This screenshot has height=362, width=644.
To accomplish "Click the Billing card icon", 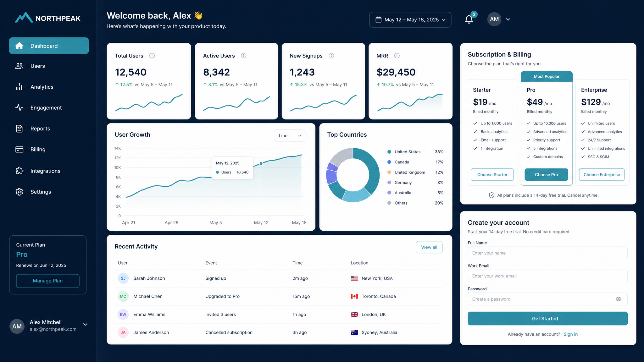I will (19, 150).
